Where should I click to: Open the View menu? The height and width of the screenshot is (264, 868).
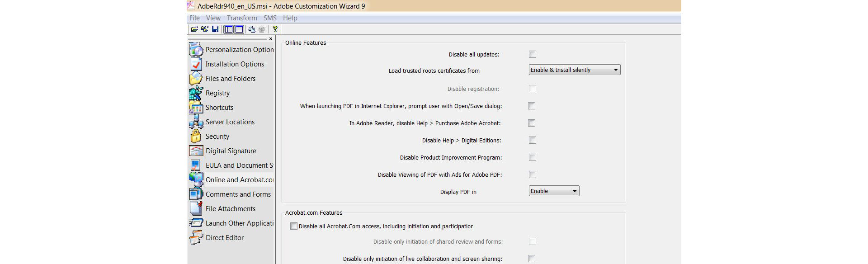213,18
